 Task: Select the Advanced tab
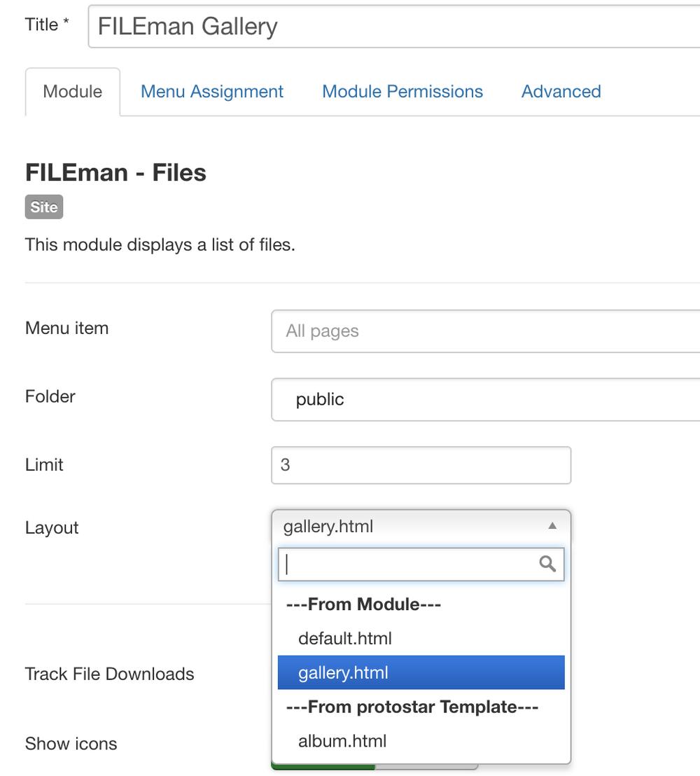coord(560,91)
